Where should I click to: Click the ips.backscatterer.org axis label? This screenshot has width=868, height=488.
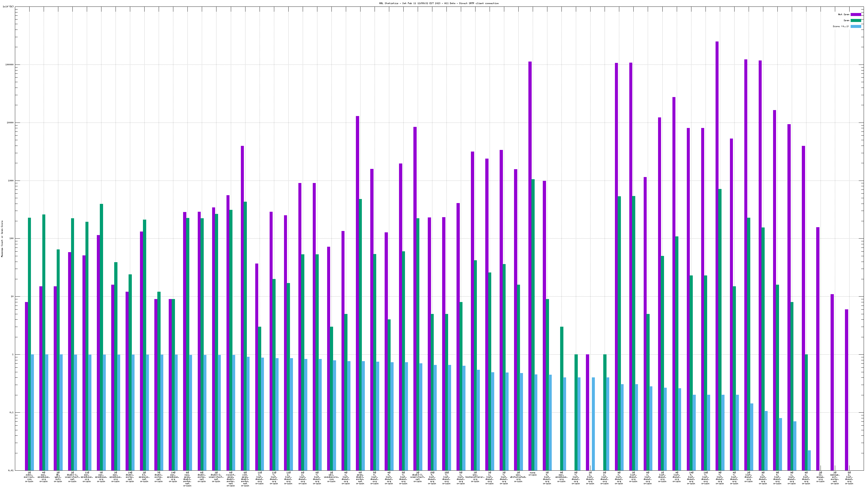pyautogui.click(x=475, y=477)
